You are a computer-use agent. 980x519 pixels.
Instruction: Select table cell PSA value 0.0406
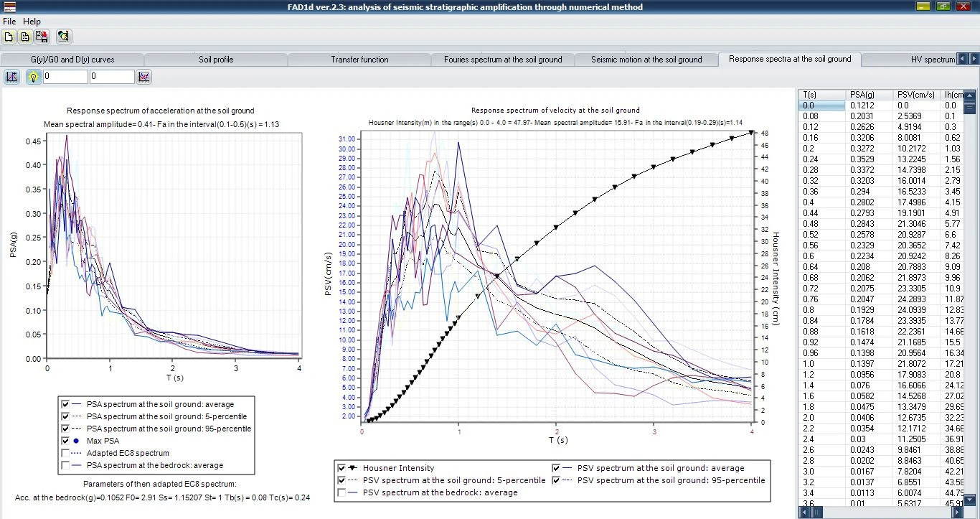point(870,417)
